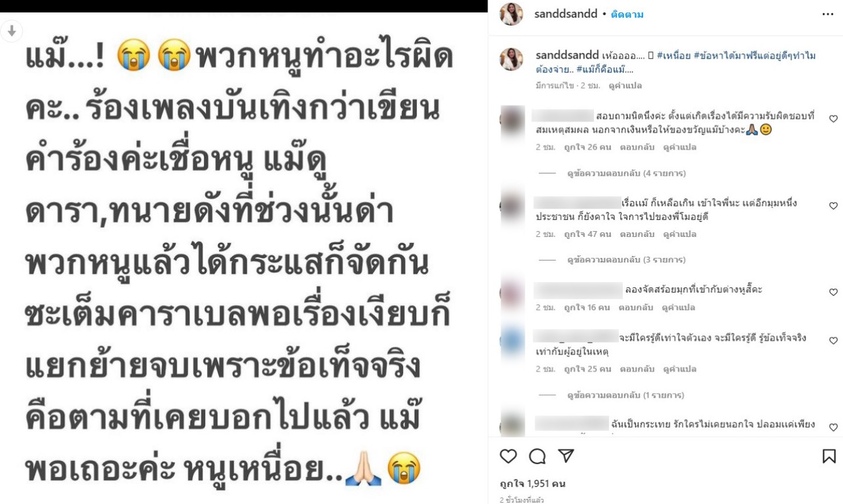This screenshot has width=843, height=504.
Task: Open the three-dot more options menu
Action: pos(827,14)
